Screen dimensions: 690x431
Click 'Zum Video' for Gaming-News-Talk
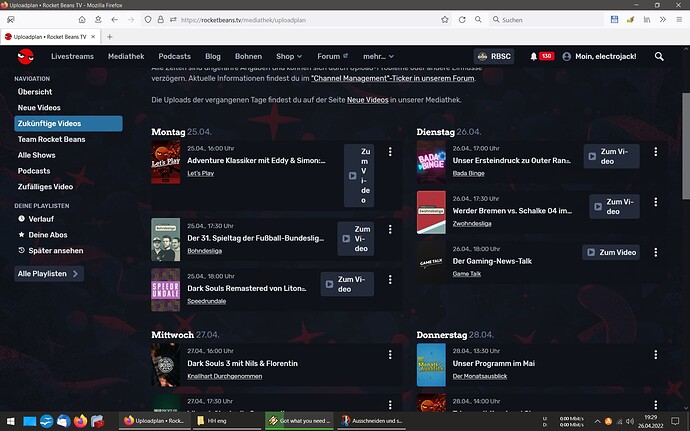(x=612, y=252)
